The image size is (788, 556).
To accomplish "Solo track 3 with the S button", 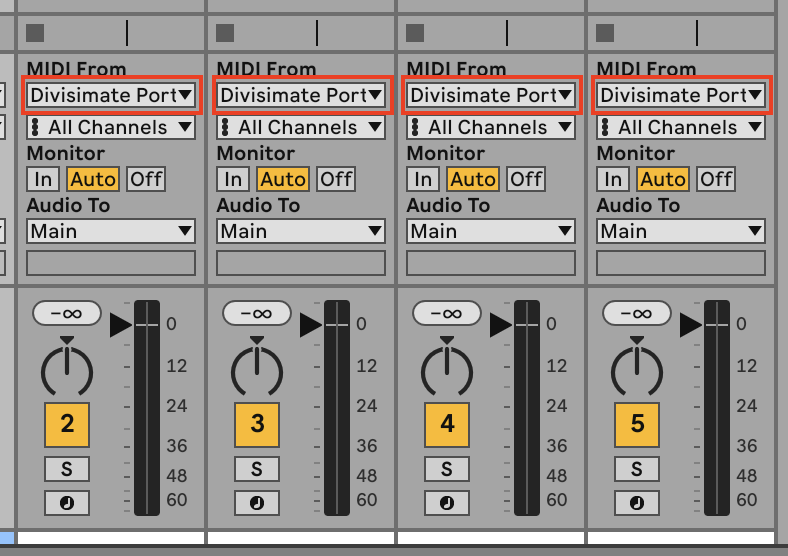I will click(257, 469).
